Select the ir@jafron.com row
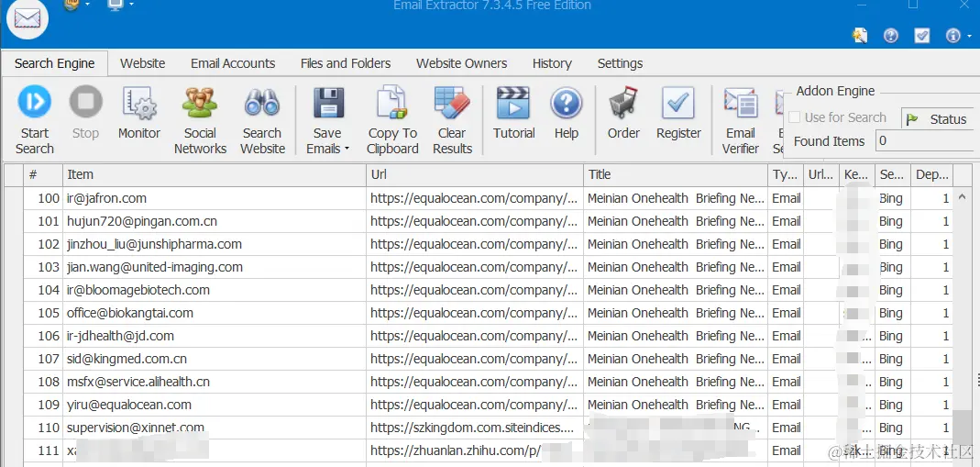This screenshot has width=980, height=467. coord(488,198)
